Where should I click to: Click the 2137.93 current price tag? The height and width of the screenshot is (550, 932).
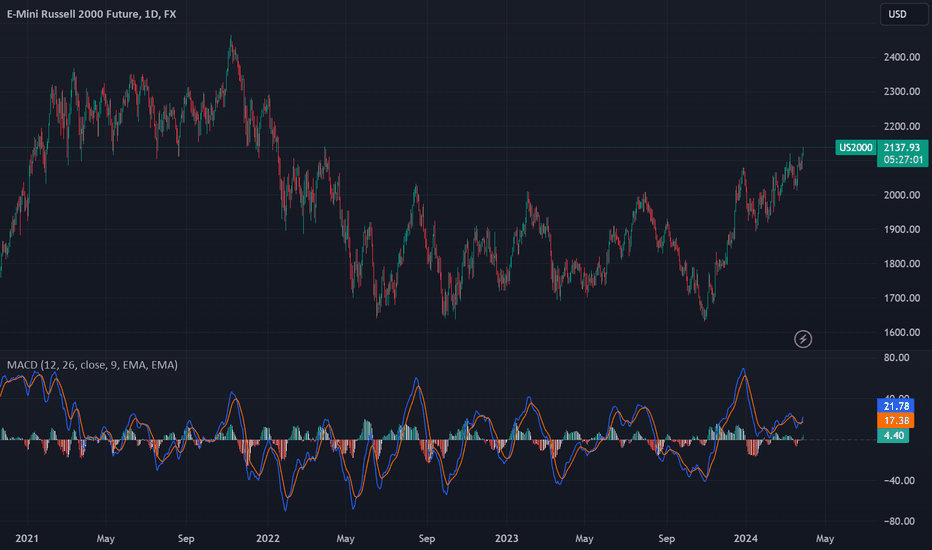click(902, 147)
